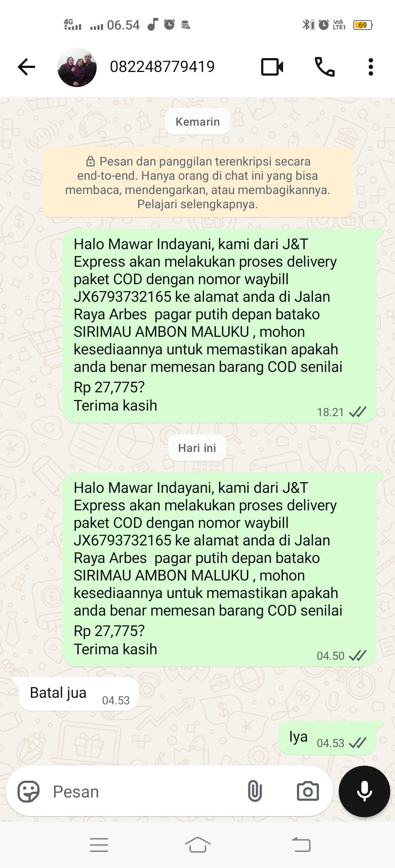
Task: Tap the "Hari ini" date label
Action: 197,448
